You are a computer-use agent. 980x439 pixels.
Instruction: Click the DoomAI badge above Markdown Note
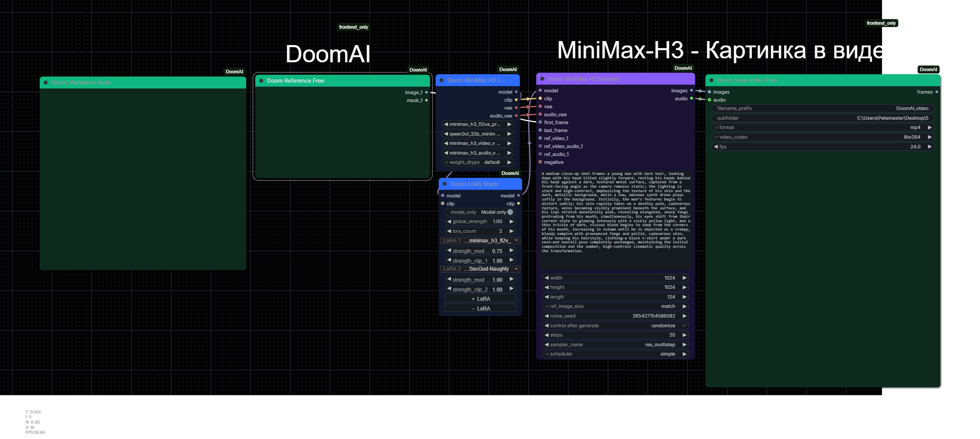(234, 72)
